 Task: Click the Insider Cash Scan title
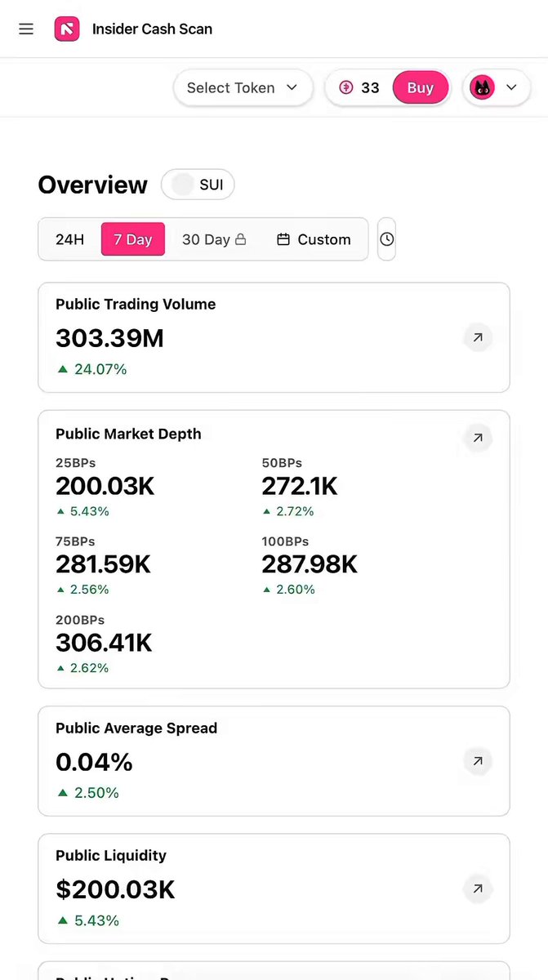click(152, 29)
